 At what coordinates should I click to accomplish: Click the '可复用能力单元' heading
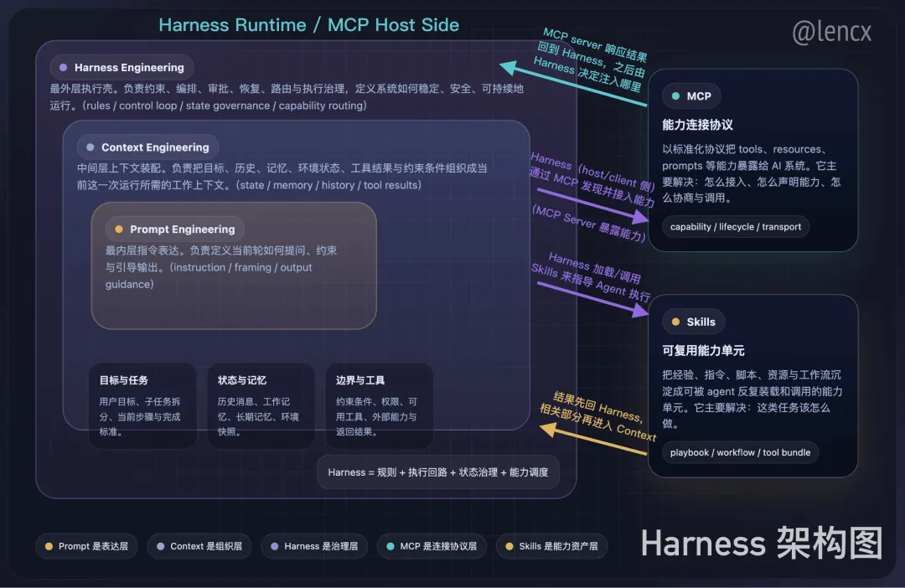pyautogui.click(x=703, y=350)
